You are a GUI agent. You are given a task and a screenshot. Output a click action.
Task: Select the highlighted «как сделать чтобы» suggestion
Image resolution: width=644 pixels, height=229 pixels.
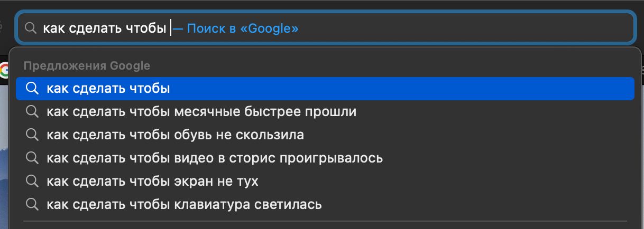pos(108,89)
